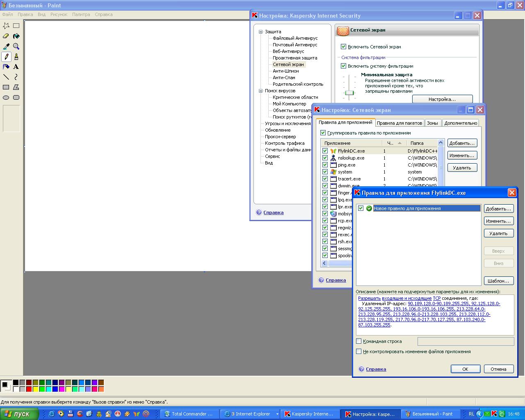
Task: Open the Рисунок menu in Paint
Action: coord(59,14)
